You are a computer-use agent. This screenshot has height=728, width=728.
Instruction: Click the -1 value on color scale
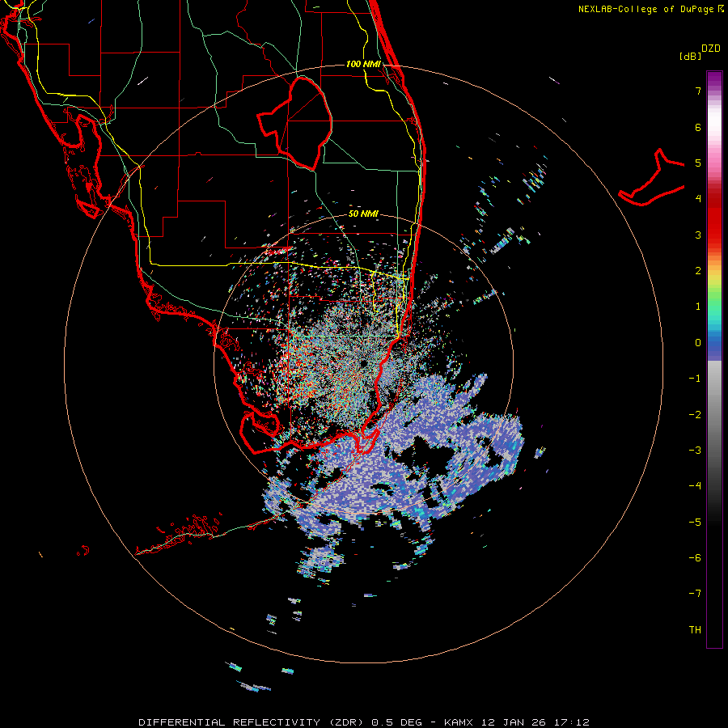(x=695, y=379)
